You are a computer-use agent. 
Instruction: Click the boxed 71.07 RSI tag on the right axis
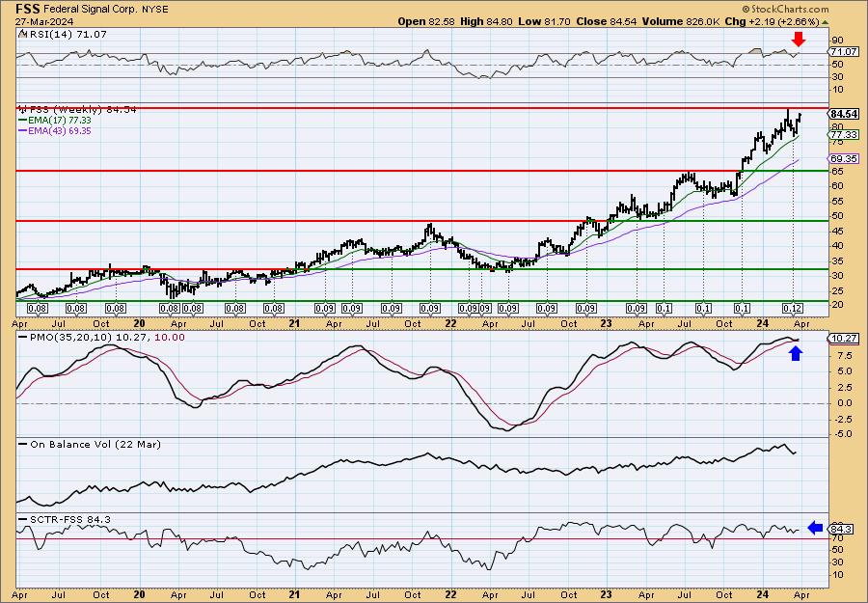844,51
